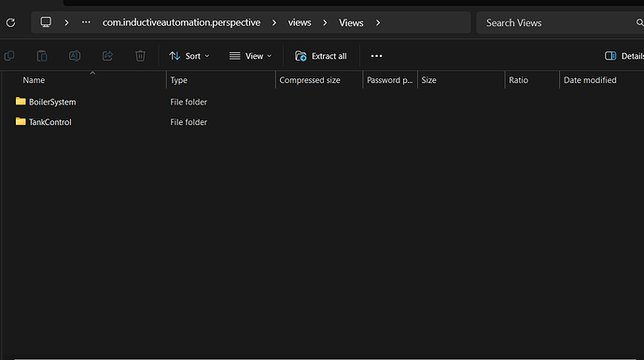Click the Share icon in the toolbar

(x=107, y=56)
